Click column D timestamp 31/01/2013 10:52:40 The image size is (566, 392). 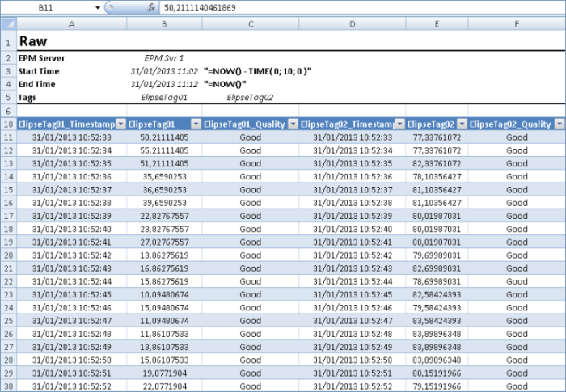point(353,229)
